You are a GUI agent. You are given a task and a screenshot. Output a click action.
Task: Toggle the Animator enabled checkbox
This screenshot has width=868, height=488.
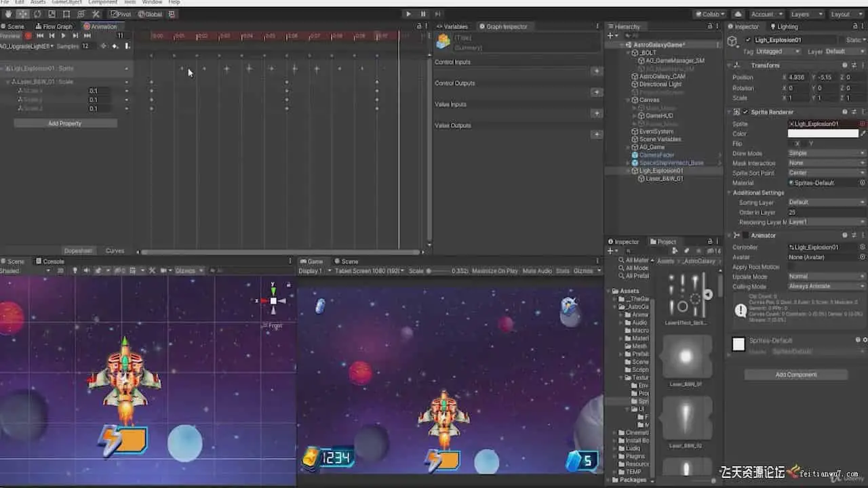745,235
